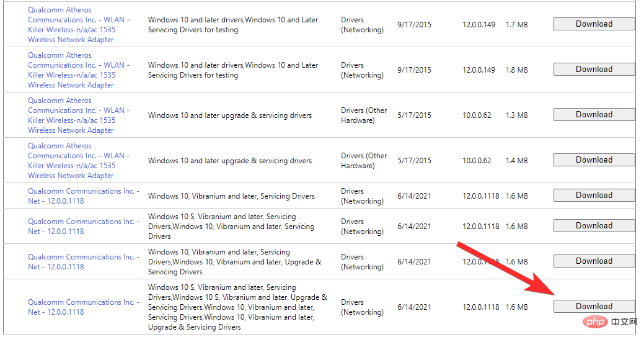The width and height of the screenshot is (644, 342).
Task: Click version 12.0.0.149 in the 1.8 MB row
Action: [479, 70]
